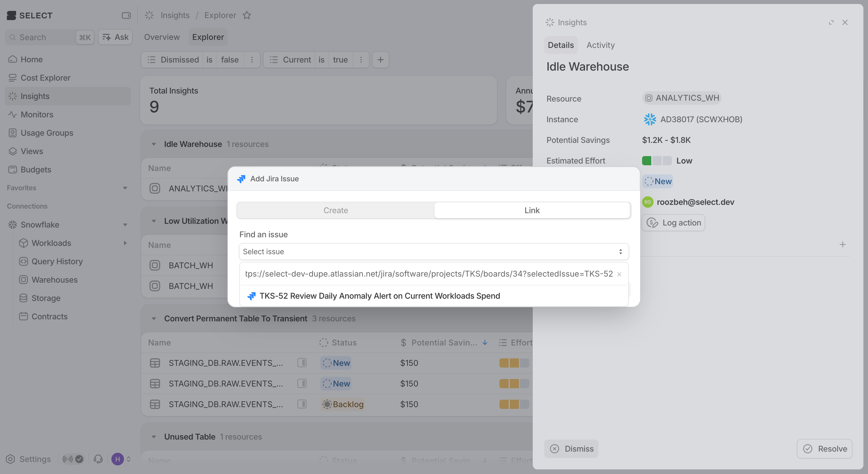Click the Log action button
This screenshot has width=868, height=474.
click(673, 223)
